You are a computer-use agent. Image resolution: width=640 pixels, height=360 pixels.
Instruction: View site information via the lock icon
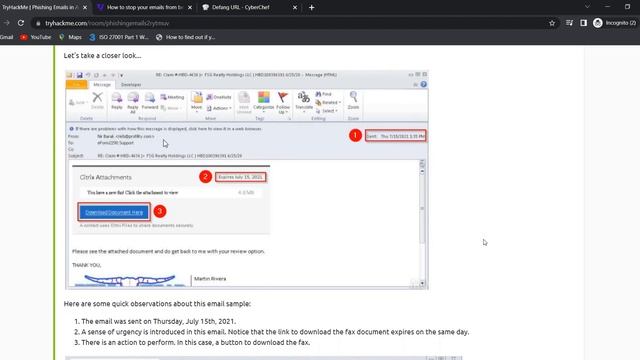pyautogui.click(x=38, y=23)
